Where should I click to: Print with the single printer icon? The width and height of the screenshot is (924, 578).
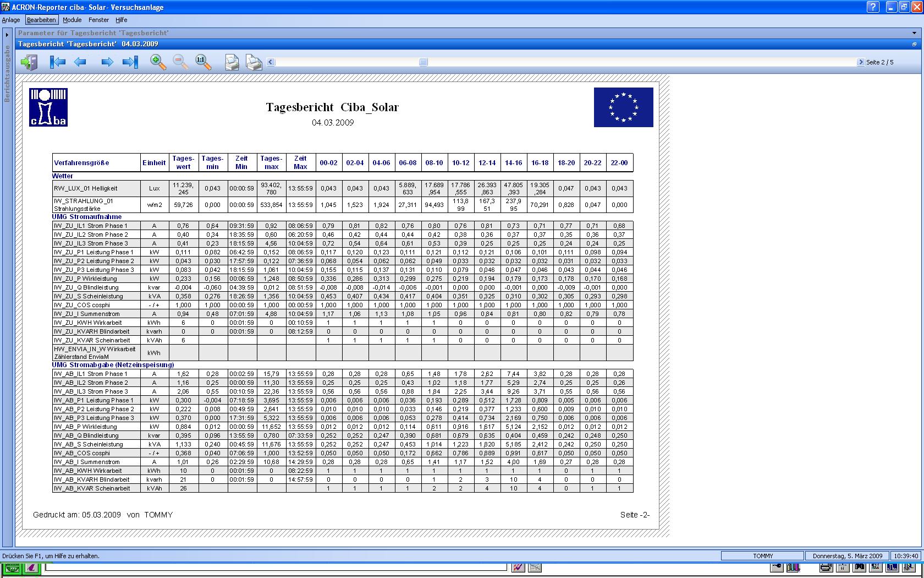(x=232, y=62)
